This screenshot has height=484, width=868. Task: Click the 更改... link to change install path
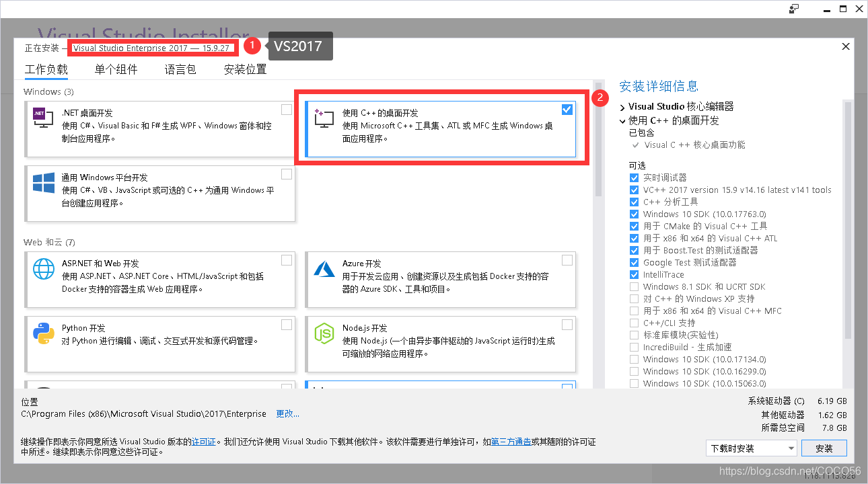(287, 414)
